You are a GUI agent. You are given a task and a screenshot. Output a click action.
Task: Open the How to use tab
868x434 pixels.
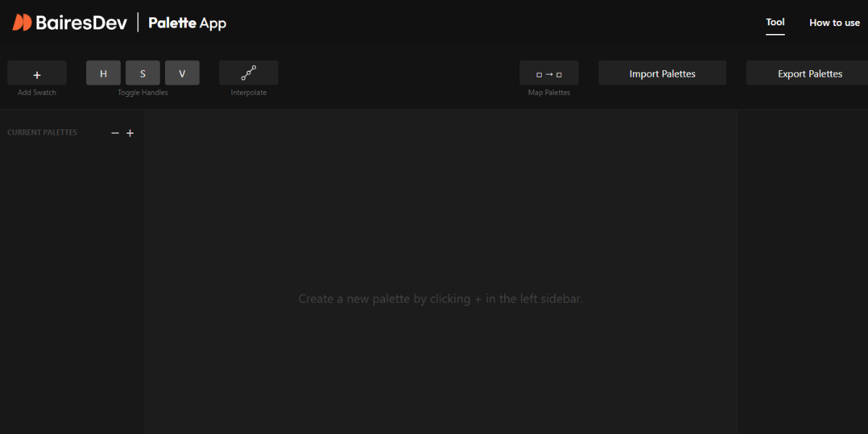[x=834, y=22]
